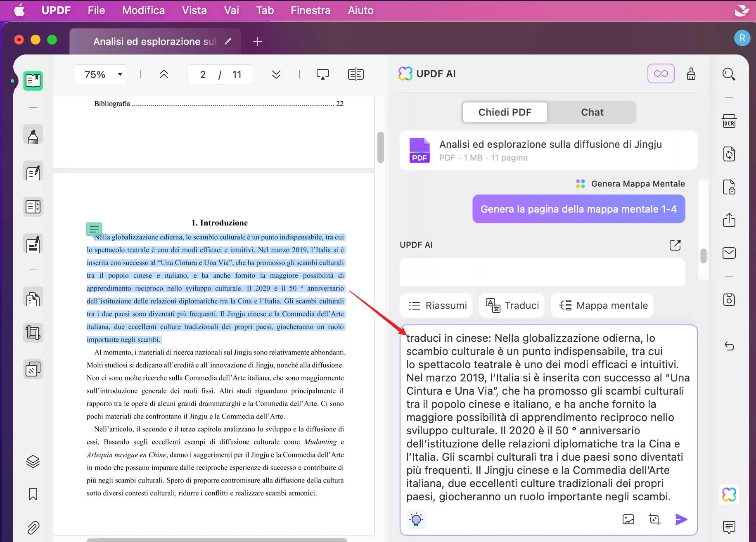The width and height of the screenshot is (756, 542).
Task: Open the comments list panel
Action: tap(729, 527)
